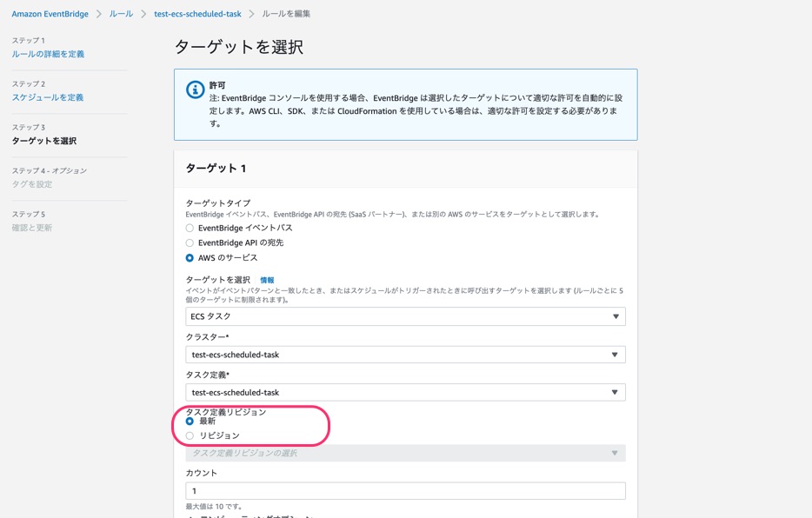Select ターゲットを選択 in step navigation
The image size is (812, 518).
coord(44,141)
